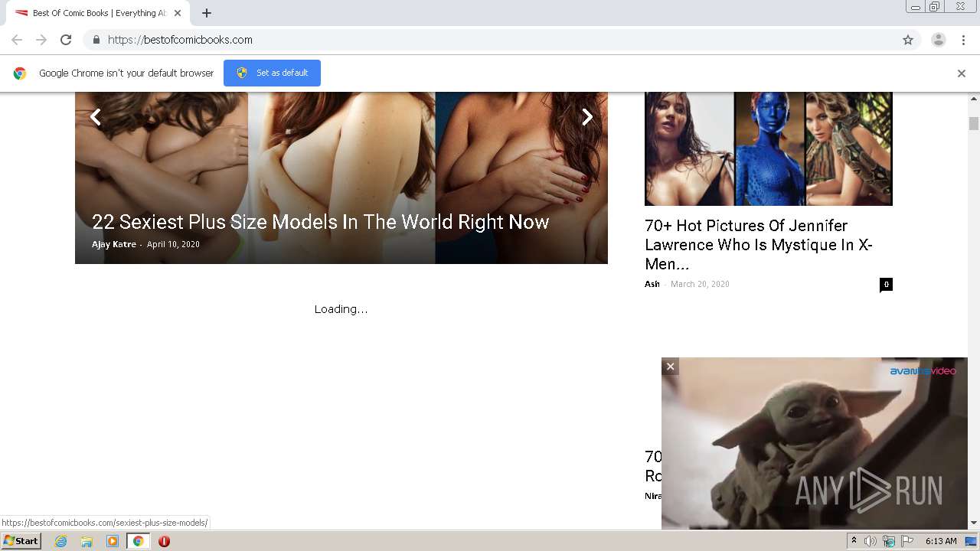980x551 pixels.
Task: Open the network tray icon
Action: [x=889, y=541]
